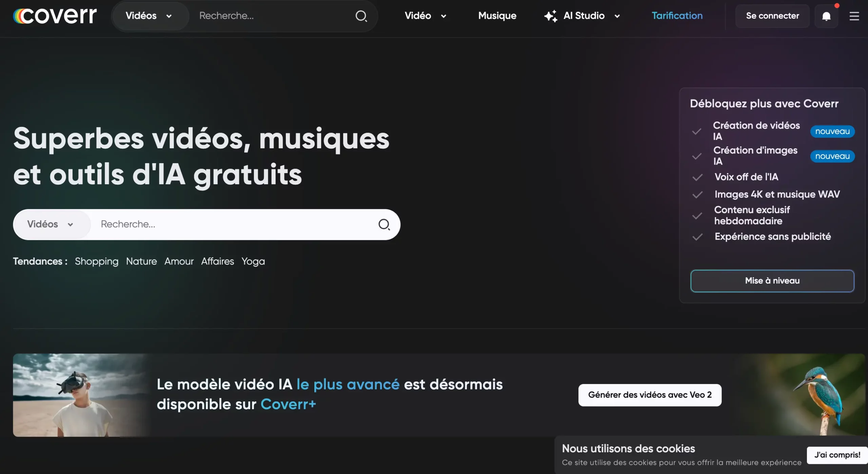Select the Nature trending tag
Screen dimensions: 868x474
(141, 261)
